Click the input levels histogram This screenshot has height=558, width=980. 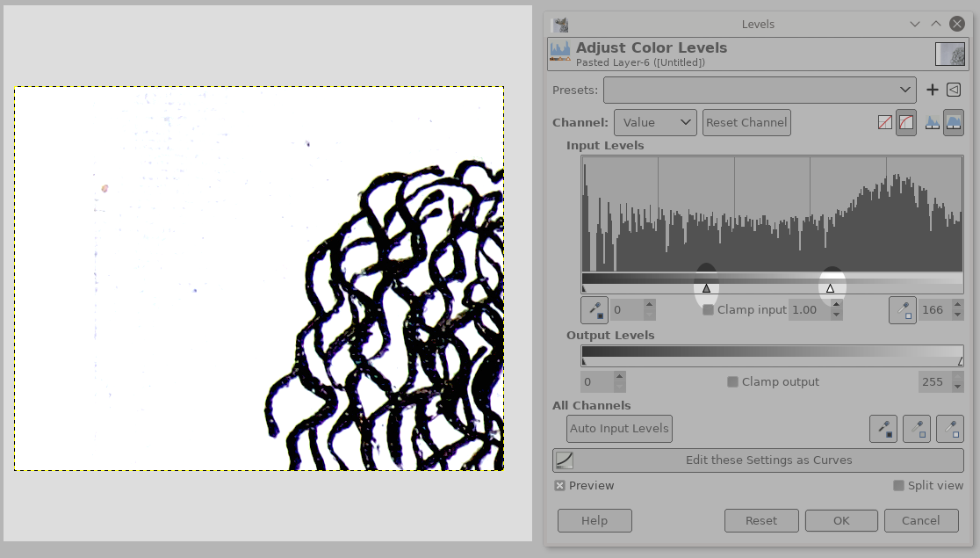773,214
